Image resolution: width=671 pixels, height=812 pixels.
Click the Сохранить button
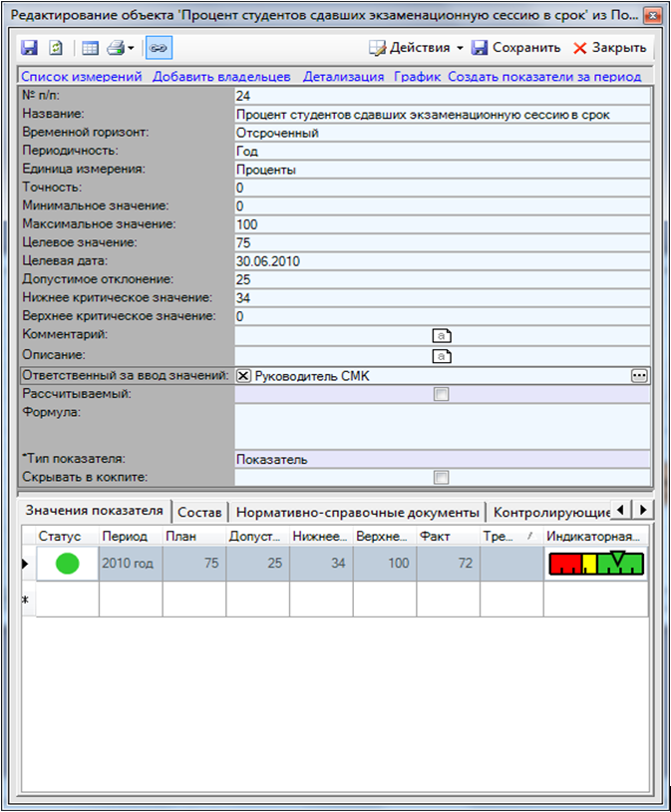click(514, 48)
